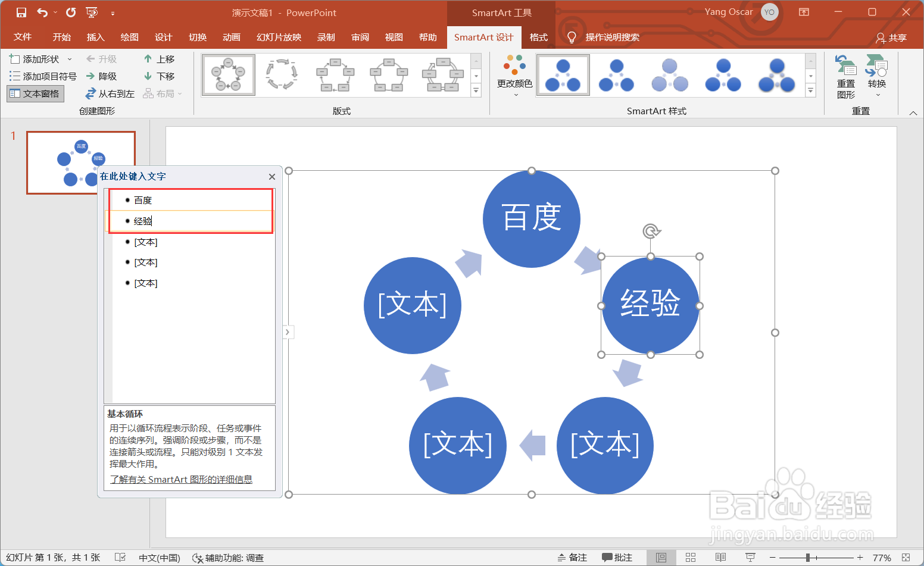
Task: Start Slide Show from status bar icon
Action: tap(750, 558)
